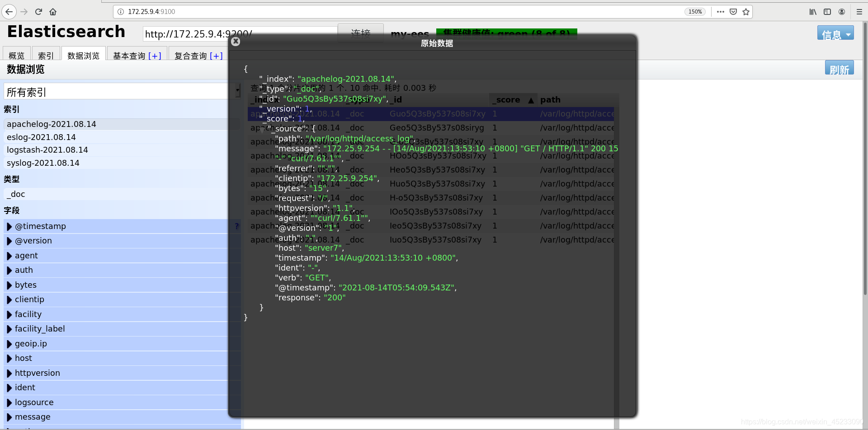Select the "clientip" value 172.25.9.254

tap(347, 178)
